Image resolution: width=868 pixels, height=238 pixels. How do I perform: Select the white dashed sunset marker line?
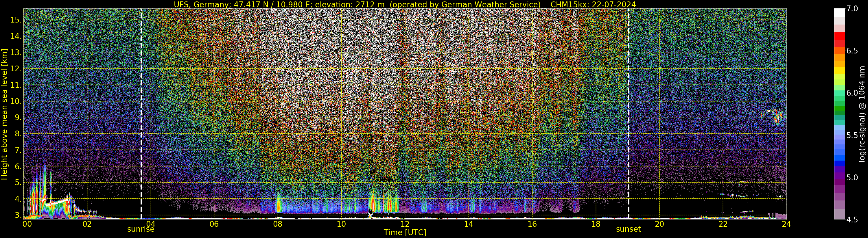[x=629, y=114]
